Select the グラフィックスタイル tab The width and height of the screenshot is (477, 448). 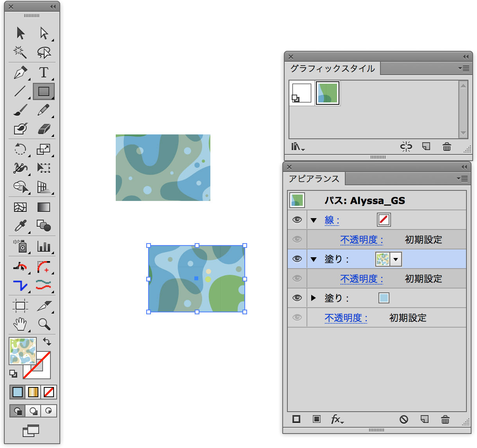[333, 68]
